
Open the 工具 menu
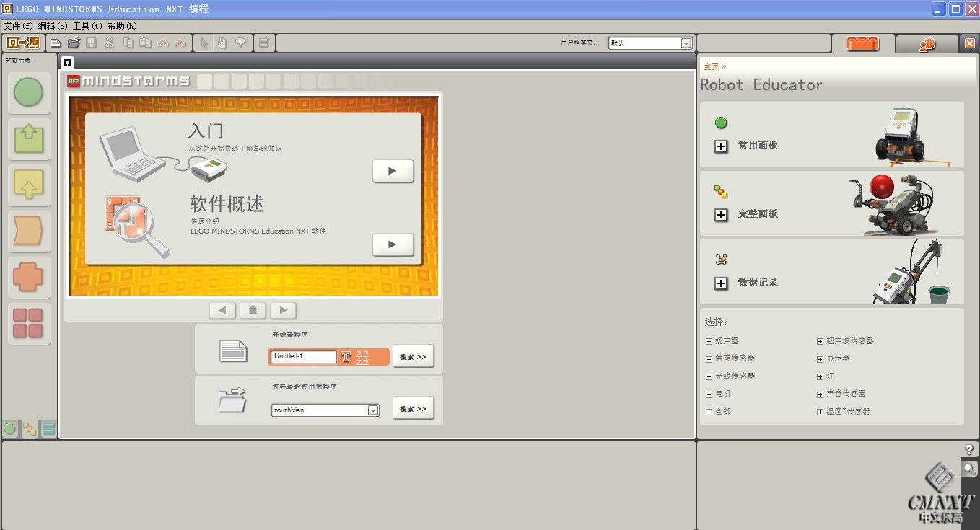click(x=87, y=25)
